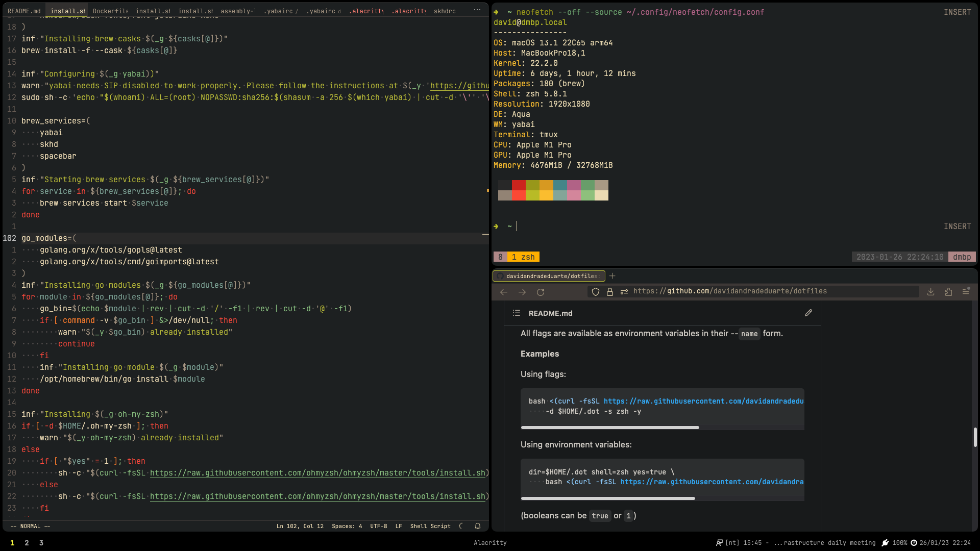Click the golang.org/x/tools/gopls@latest line
The height and width of the screenshot is (551, 980).
point(111,250)
